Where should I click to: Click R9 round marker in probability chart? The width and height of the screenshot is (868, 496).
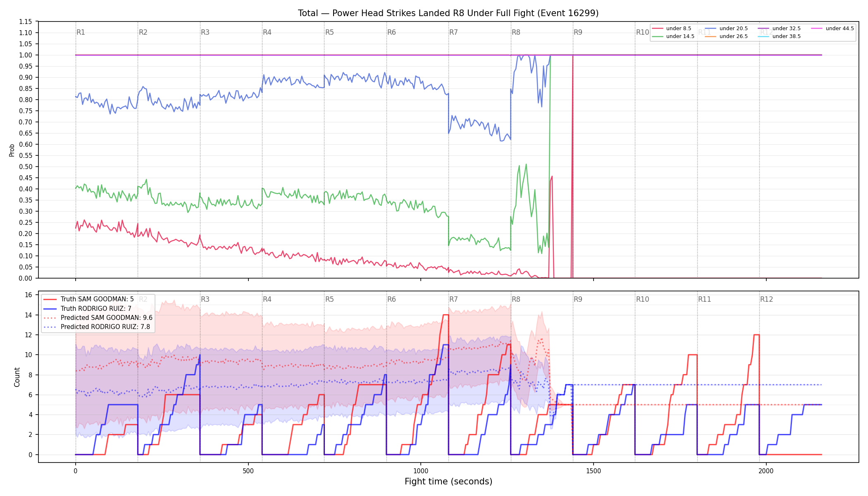tap(578, 32)
